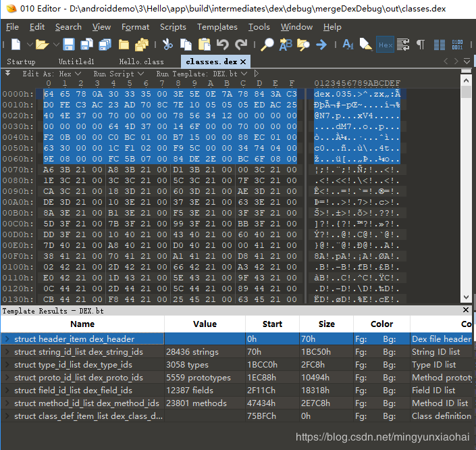The width and height of the screenshot is (476, 450).
Task: Open the Templates menu
Action: pos(217,27)
